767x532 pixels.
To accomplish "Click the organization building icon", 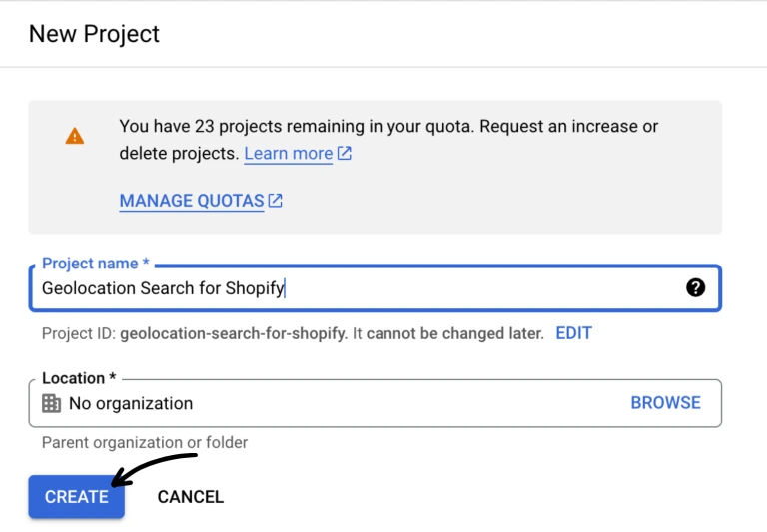I will click(x=51, y=403).
